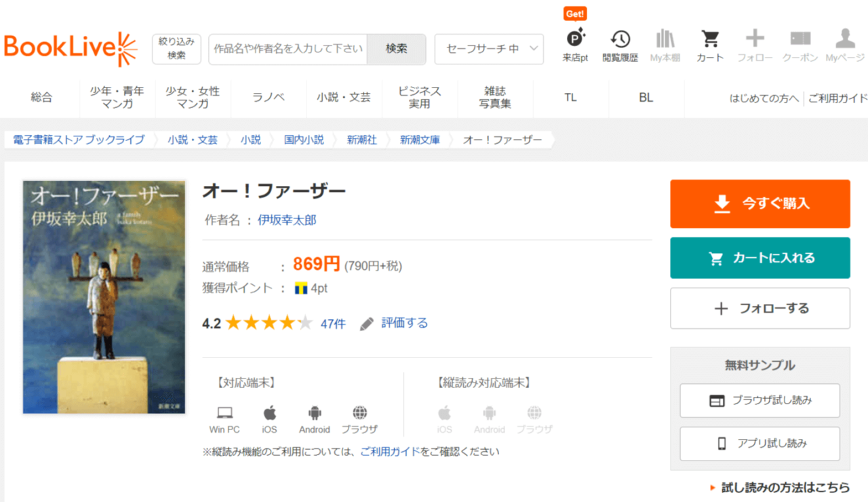Image resolution: width=868 pixels, height=502 pixels.
Task: Click the BookLive logo
Action: click(71, 48)
